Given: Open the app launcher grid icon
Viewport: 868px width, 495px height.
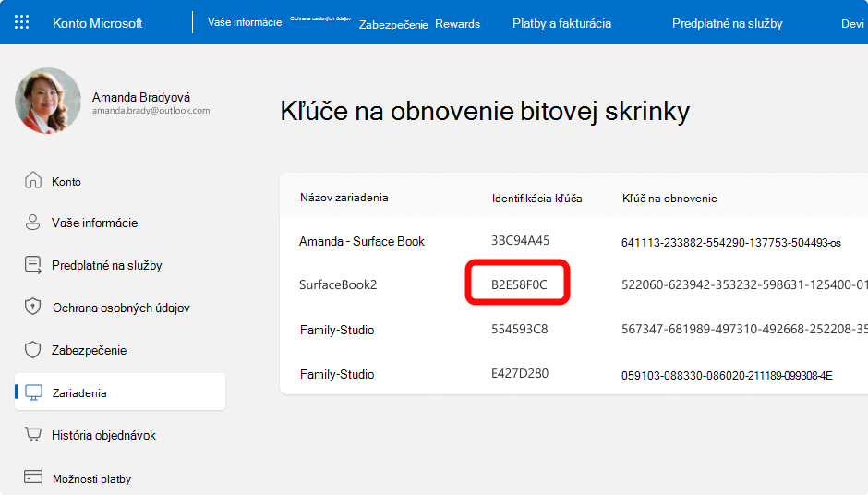Looking at the screenshot, I should pyautogui.click(x=21, y=22).
